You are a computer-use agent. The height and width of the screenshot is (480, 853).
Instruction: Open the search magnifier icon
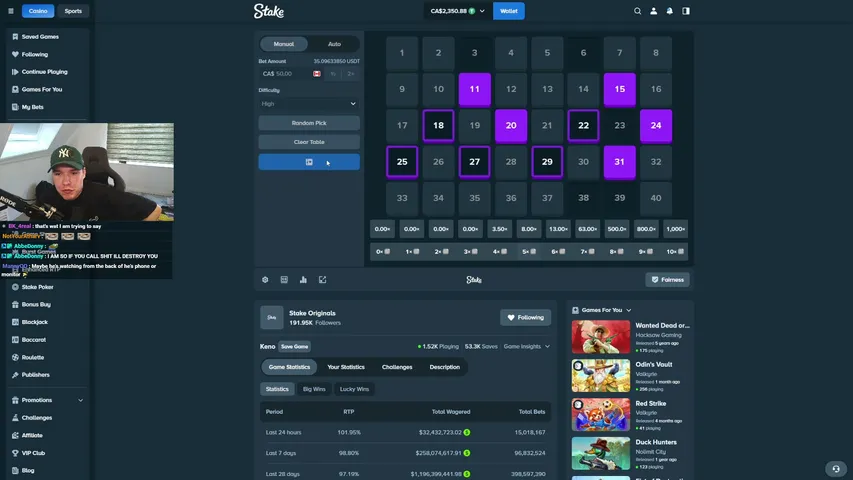(x=638, y=11)
